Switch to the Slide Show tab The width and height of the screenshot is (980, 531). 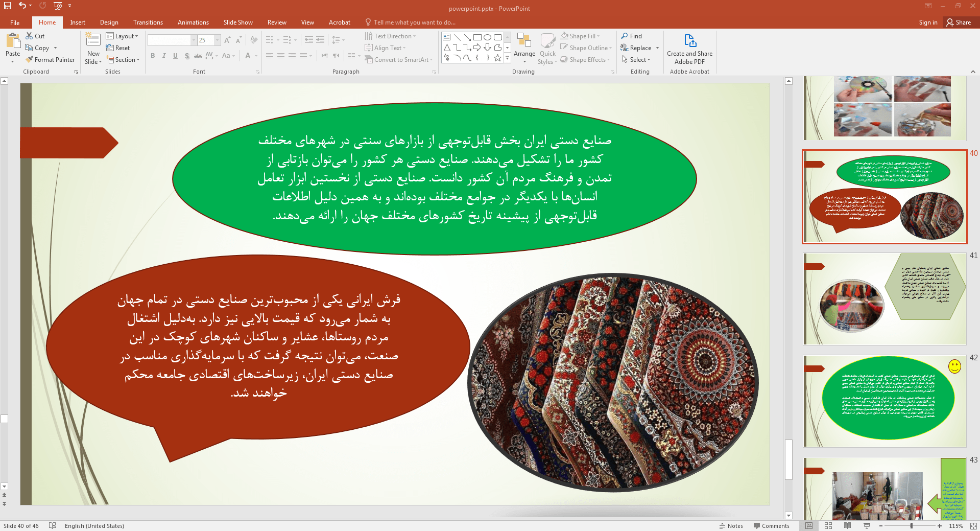pos(238,22)
